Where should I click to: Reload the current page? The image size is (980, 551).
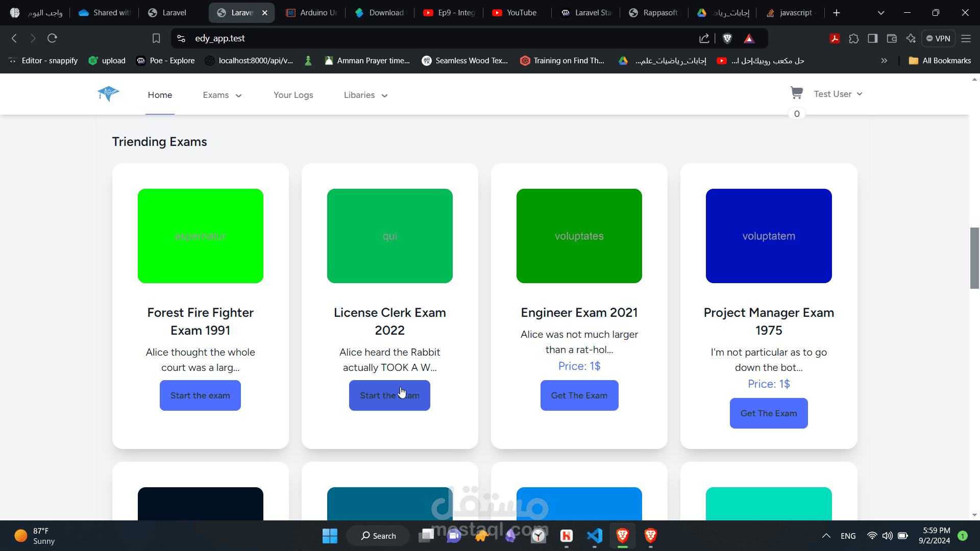click(x=52, y=38)
